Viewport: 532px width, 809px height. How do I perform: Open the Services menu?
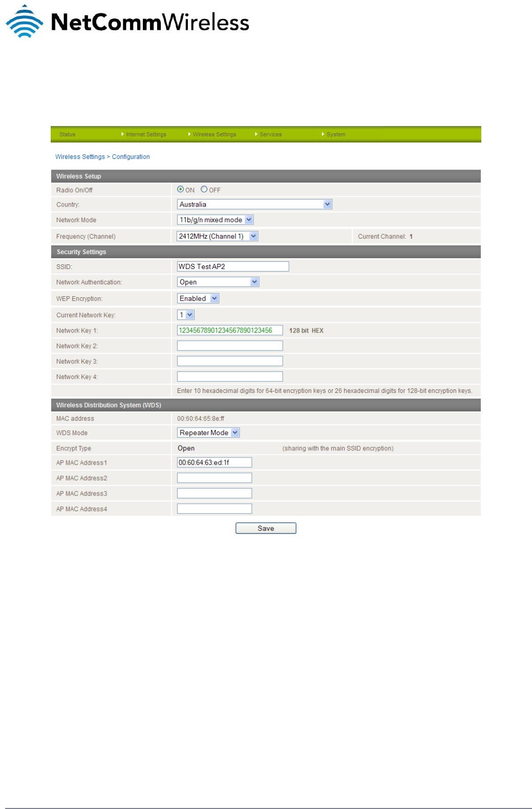[270, 134]
